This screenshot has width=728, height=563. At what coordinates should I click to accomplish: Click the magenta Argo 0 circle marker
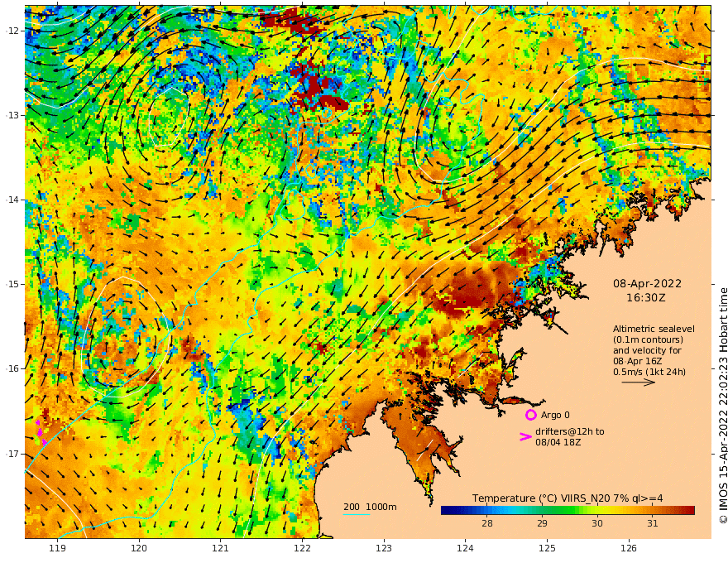pyautogui.click(x=530, y=415)
